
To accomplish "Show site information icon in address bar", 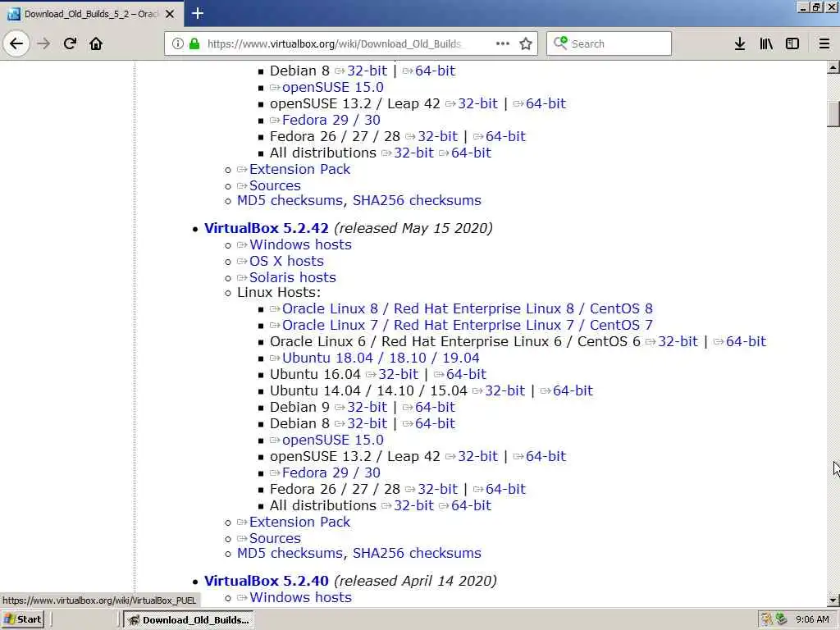I will [x=178, y=43].
